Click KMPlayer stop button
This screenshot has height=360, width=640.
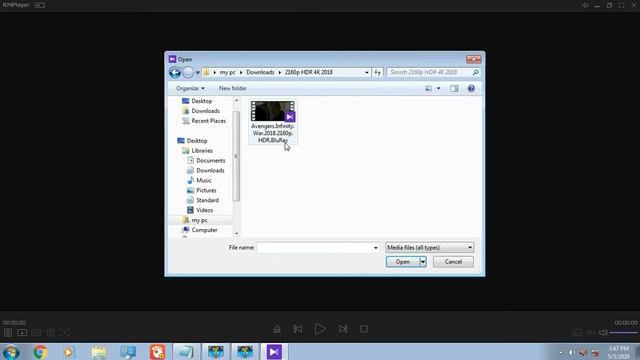point(364,329)
